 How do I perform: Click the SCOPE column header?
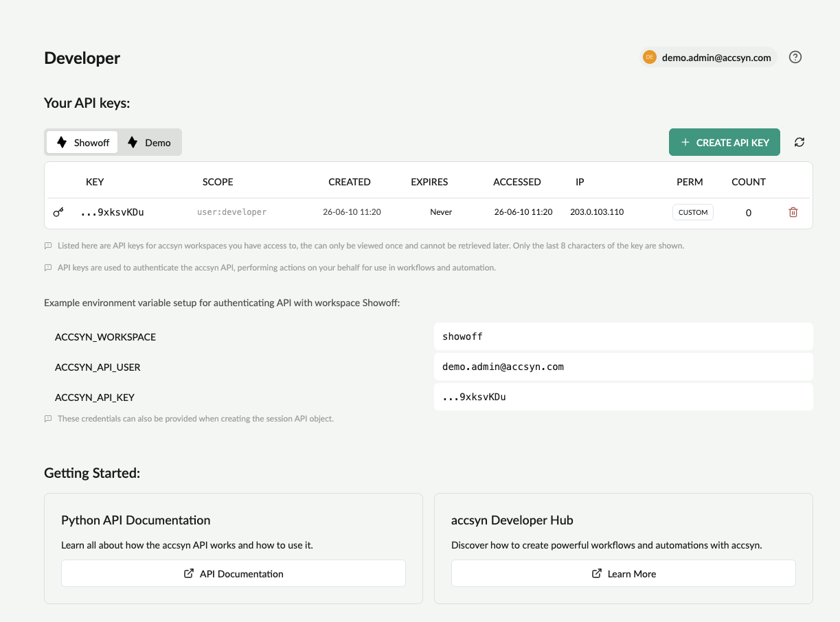(x=218, y=182)
